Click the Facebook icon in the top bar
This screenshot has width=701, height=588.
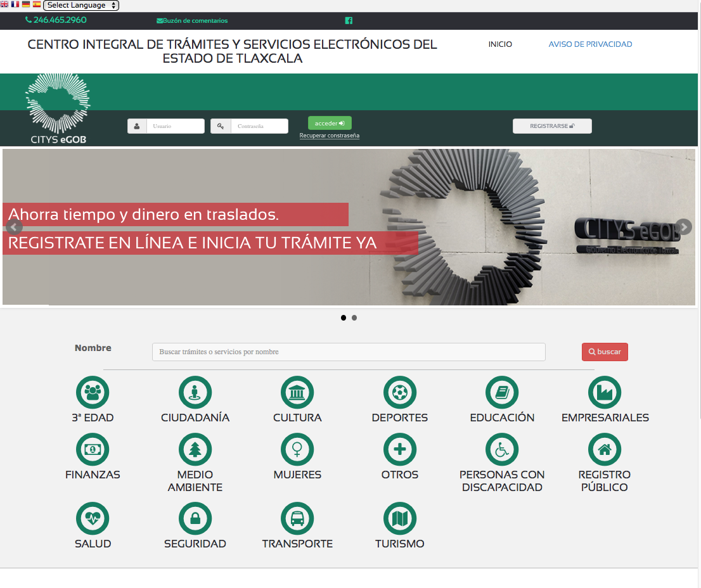pos(349,20)
